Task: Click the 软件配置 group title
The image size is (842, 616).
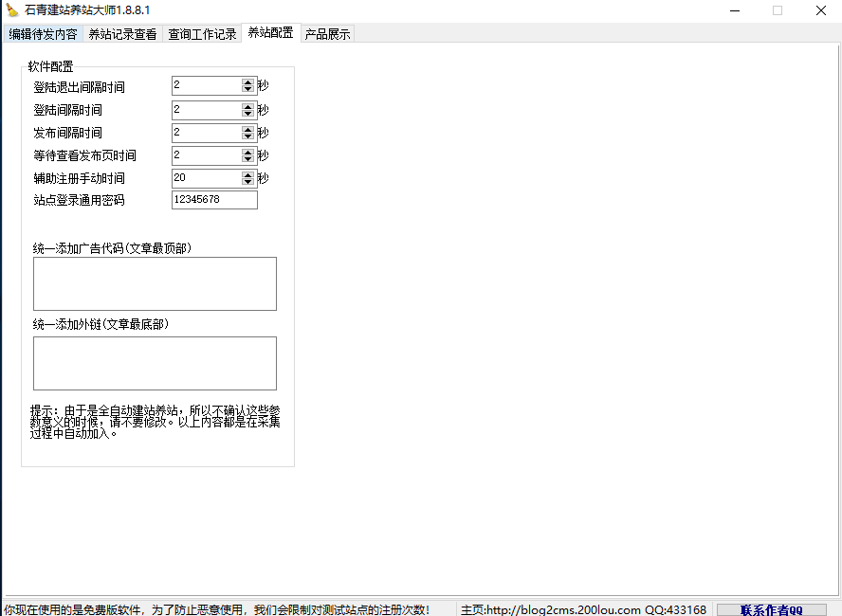Action: pyautogui.click(x=50, y=66)
